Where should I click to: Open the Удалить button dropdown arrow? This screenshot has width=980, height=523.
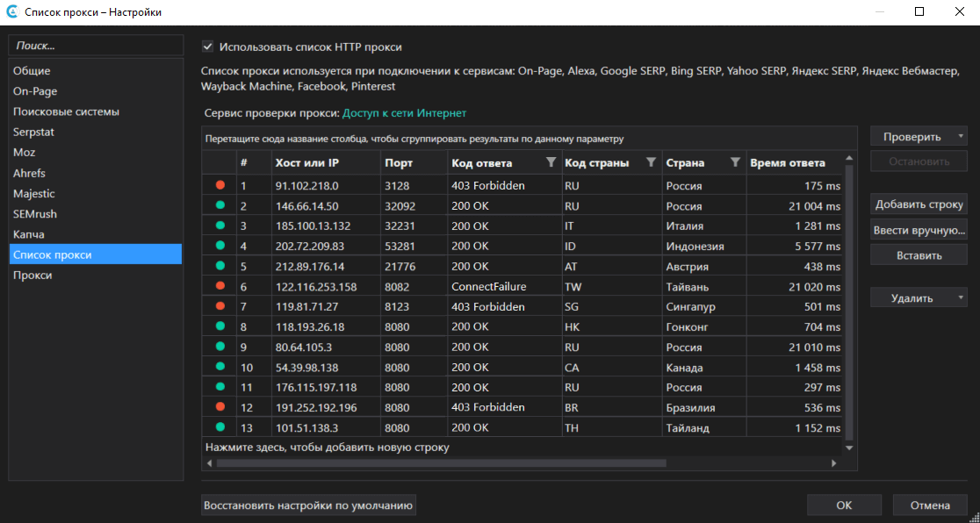(960, 298)
